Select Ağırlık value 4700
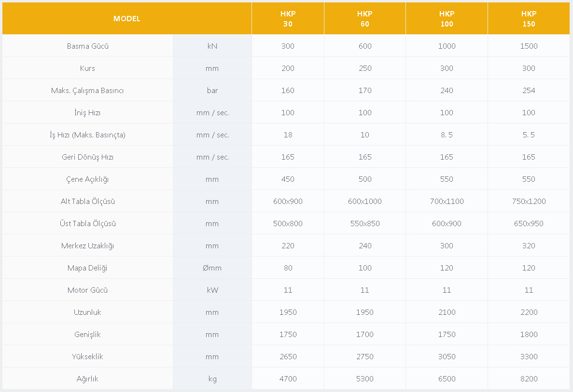 tap(288, 379)
